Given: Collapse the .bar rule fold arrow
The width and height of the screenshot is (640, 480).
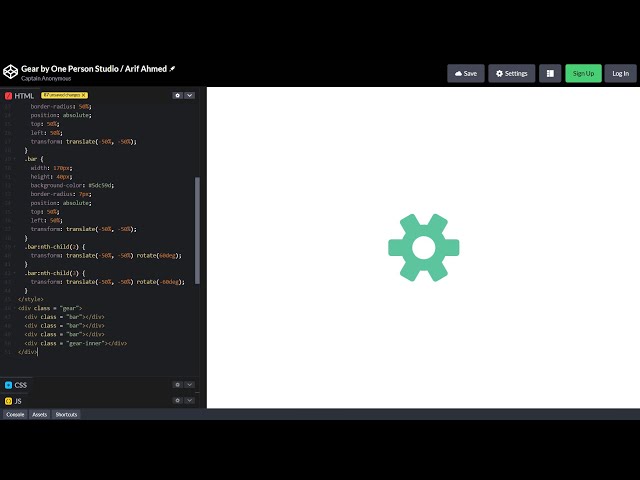Looking at the screenshot, I should (x=15, y=159).
